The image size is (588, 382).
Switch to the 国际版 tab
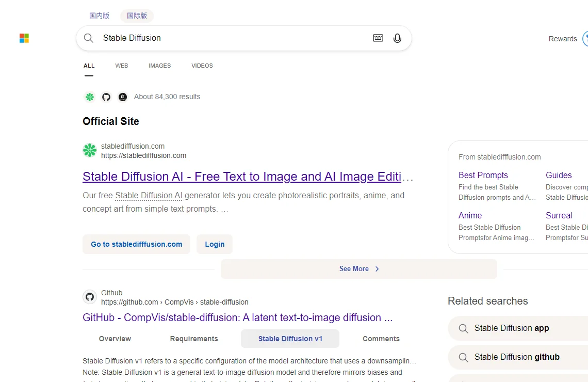tap(137, 16)
